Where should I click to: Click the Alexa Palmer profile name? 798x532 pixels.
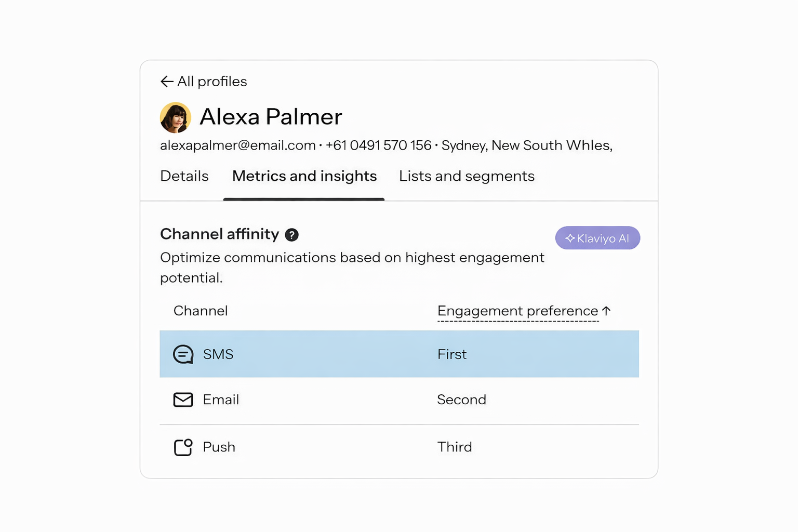[x=271, y=117]
